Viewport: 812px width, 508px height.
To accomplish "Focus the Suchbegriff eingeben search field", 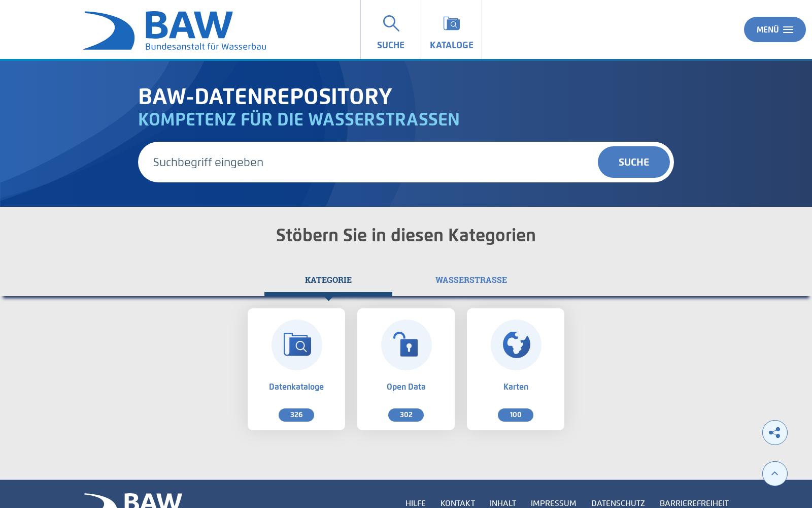I will point(368,162).
